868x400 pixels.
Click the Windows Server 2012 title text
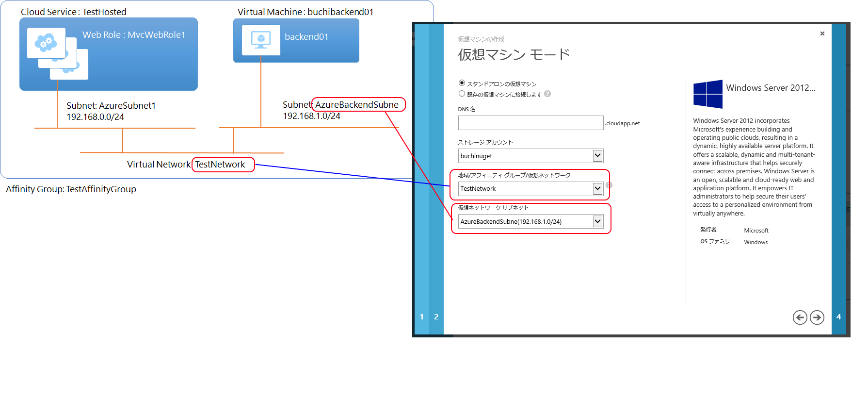[771, 88]
